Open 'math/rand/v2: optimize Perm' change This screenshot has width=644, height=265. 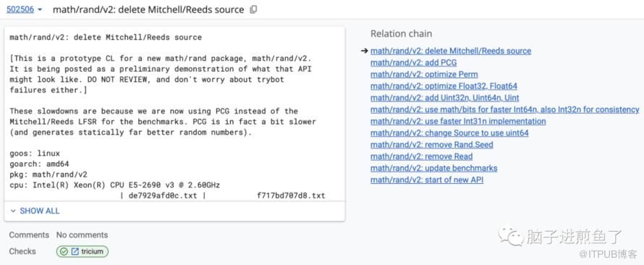(x=424, y=75)
